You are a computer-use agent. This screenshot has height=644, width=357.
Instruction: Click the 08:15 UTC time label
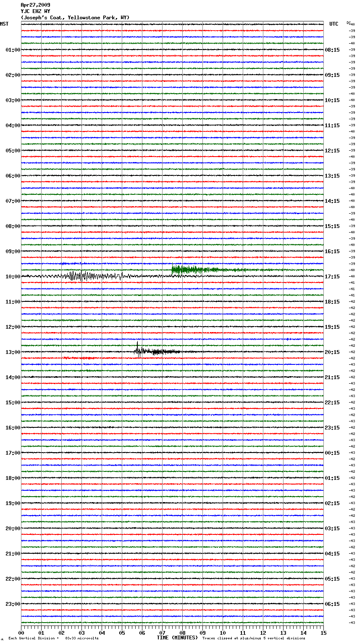tap(332, 50)
